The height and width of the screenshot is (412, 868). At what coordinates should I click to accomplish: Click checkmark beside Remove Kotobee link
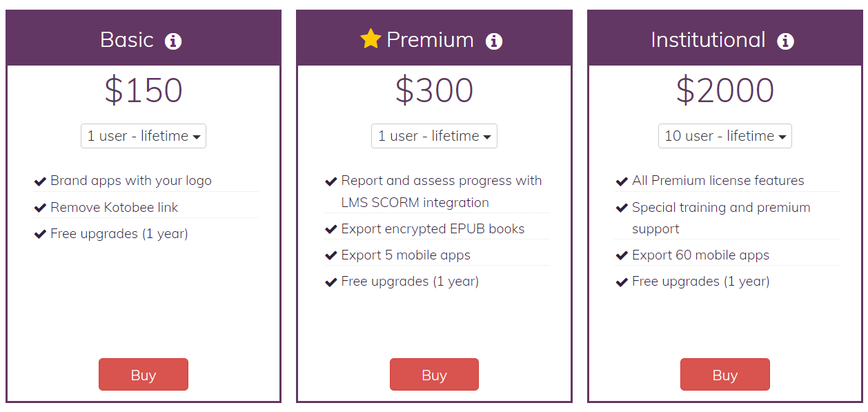pyautogui.click(x=40, y=208)
